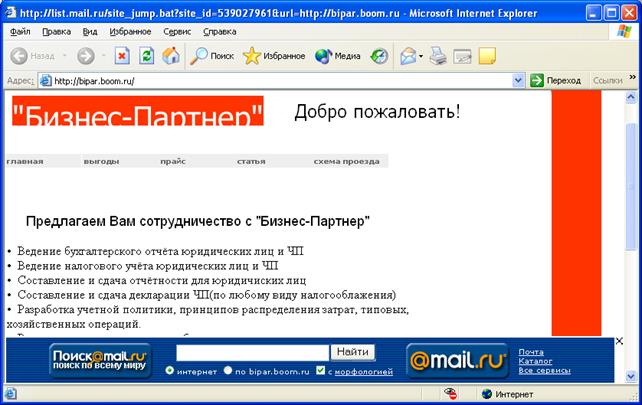Viewport: 642px width, 405px height.
Task: Click the page icon in status bar
Action: tap(11, 394)
